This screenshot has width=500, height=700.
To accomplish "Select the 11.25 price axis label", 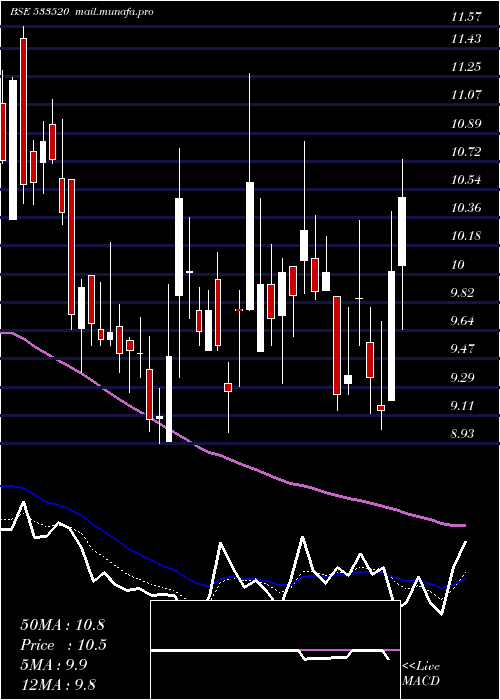I will (466, 67).
